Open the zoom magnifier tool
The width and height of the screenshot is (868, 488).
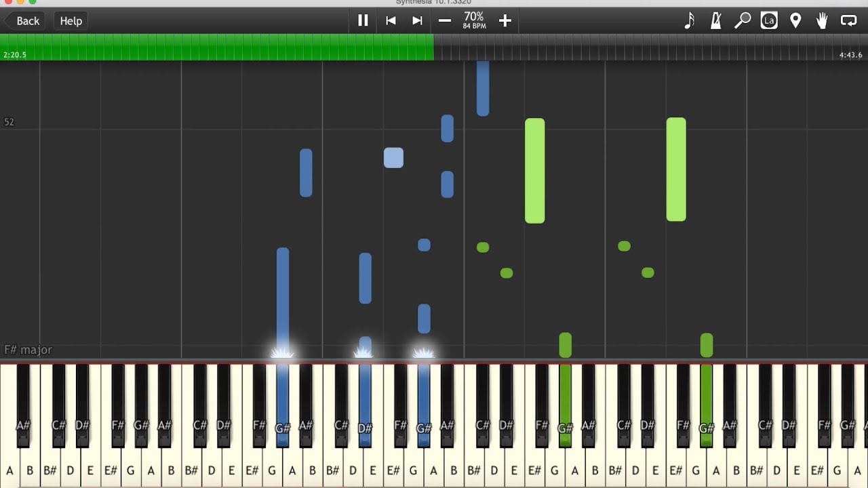(x=743, y=21)
